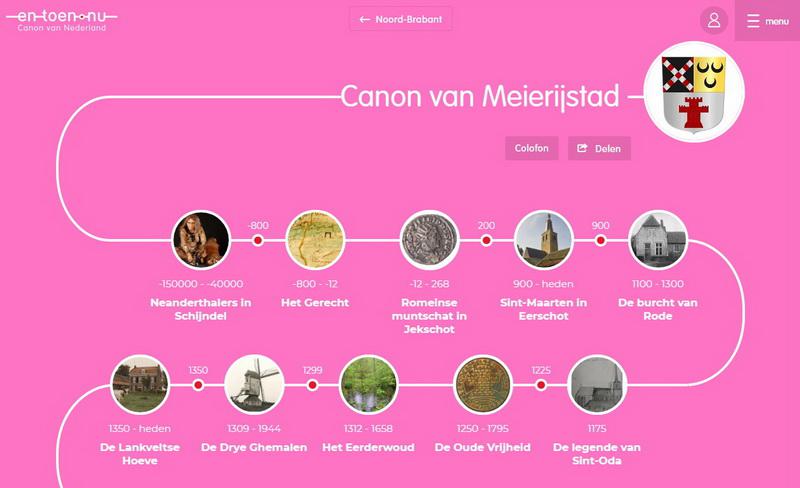The height and width of the screenshot is (488, 800).
Task: Open the Neanderthalers in Schijndel title link
Action: (x=201, y=309)
